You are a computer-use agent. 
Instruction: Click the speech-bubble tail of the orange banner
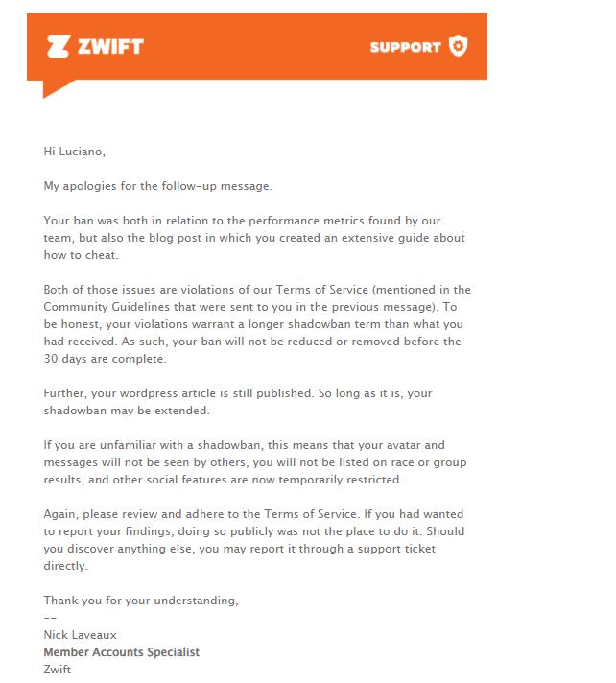(55, 89)
